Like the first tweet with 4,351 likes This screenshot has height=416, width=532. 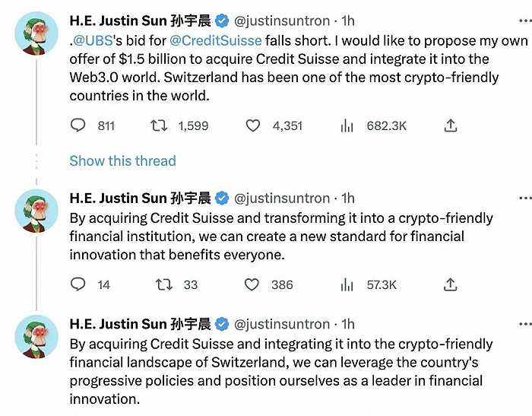point(253,125)
